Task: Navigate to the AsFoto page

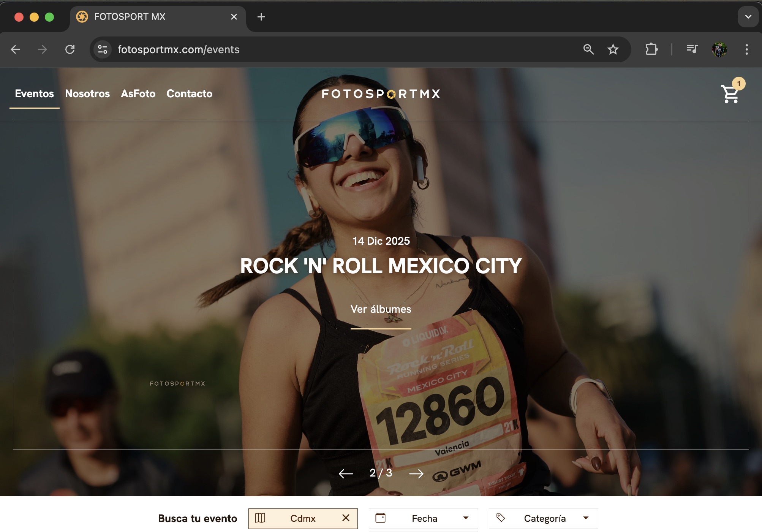Action: (138, 94)
